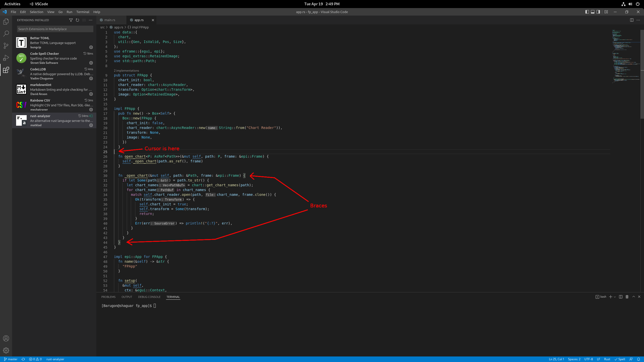This screenshot has width=644, height=362.
Task: Open Rainbow CSV manage gear
Action: (91, 110)
